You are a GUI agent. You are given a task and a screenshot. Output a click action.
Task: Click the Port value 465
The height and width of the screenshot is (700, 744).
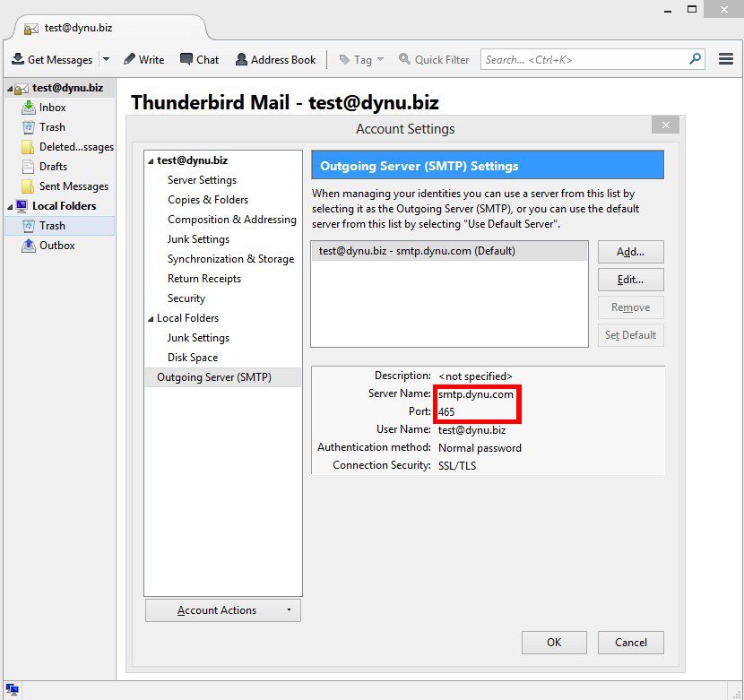pos(446,412)
